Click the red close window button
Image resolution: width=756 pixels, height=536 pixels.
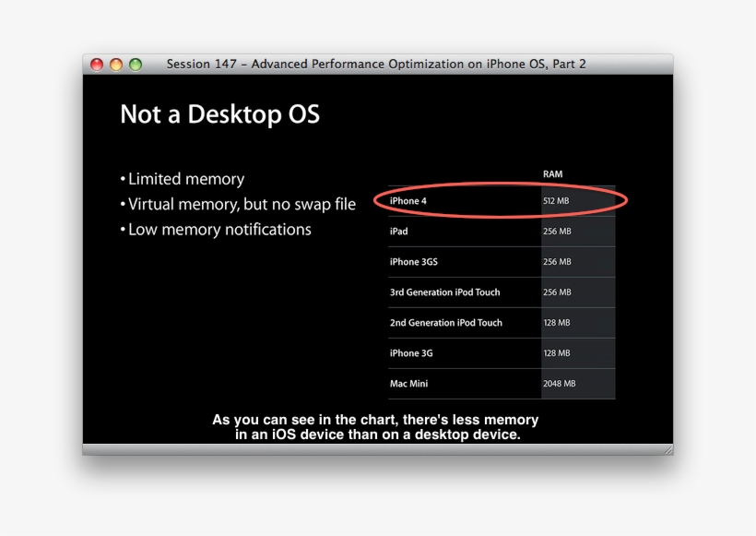[97, 65]
